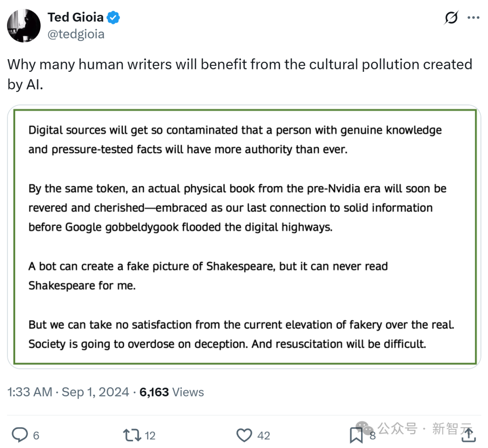This screenshot has width=488, height=448.
Task: Click the bookmark count of 8
Action: click(373, 435)
